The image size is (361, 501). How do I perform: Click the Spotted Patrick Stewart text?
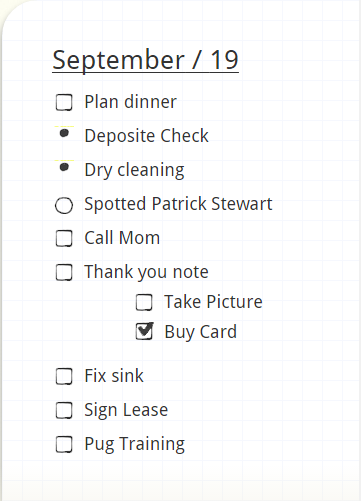(x=178, y=204)
